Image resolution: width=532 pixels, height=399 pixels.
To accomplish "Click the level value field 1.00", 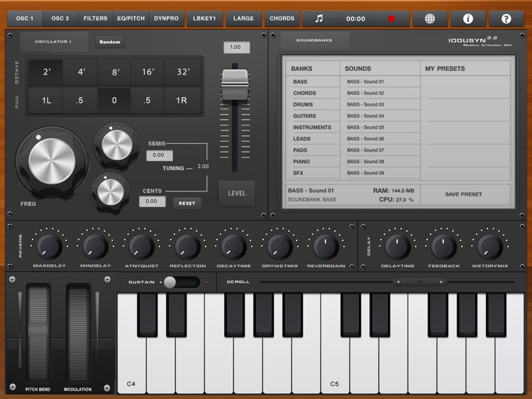I will click(236, 47).
